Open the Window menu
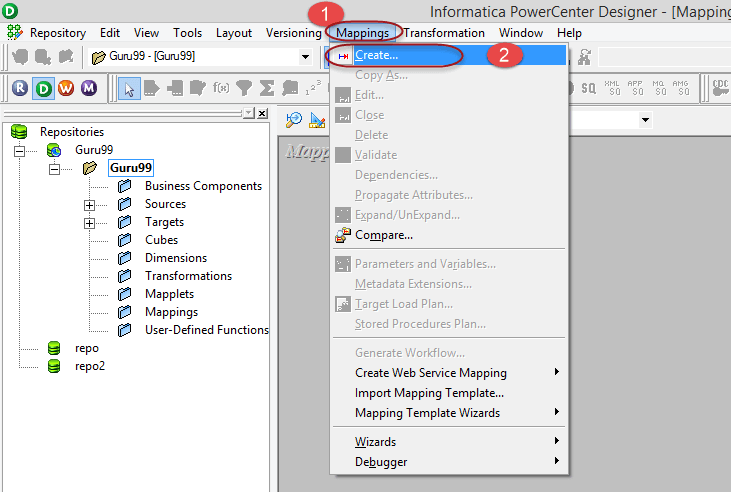The width and height of the screenshot is (731, 492). coord(521,33)
